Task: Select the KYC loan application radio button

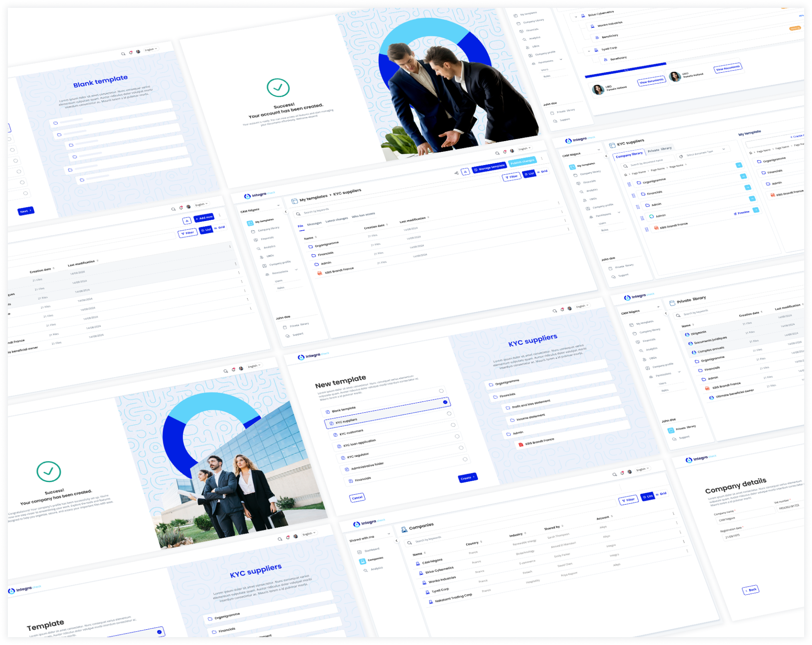Action: coord(453,425)
